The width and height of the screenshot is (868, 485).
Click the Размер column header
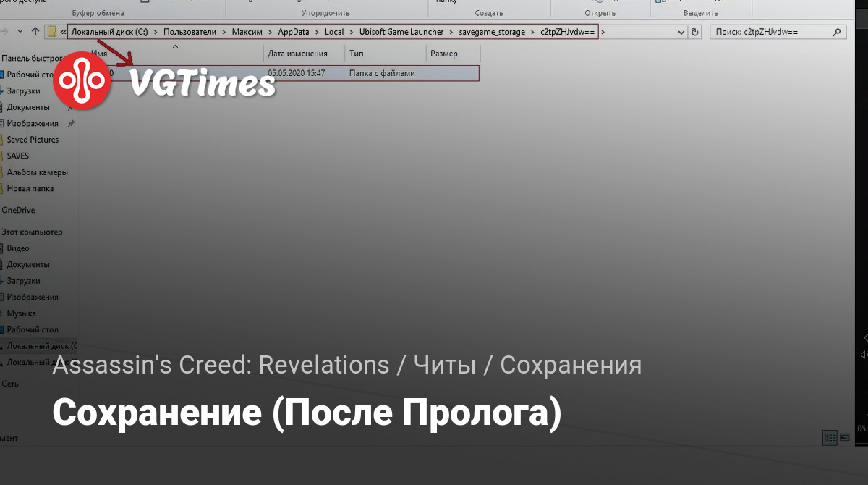tap(443, 54)
